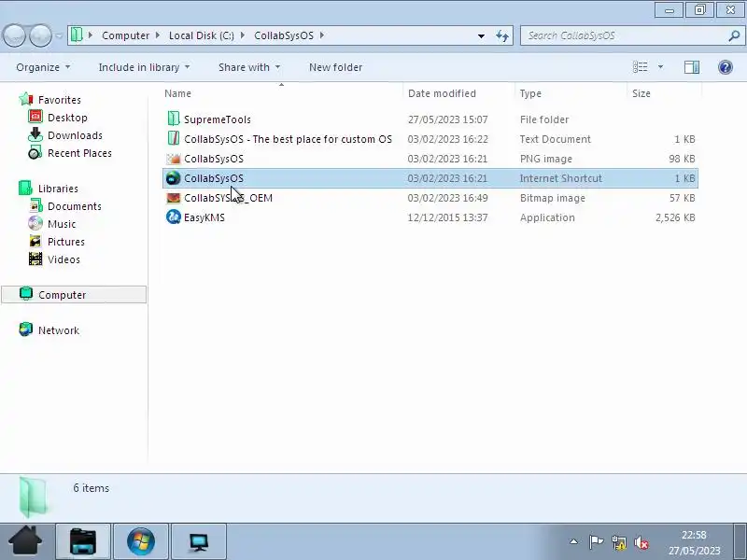Open the Pictures library
Image resolution: width=747 pixels, height=560 pixels.
tap(66, 242)
